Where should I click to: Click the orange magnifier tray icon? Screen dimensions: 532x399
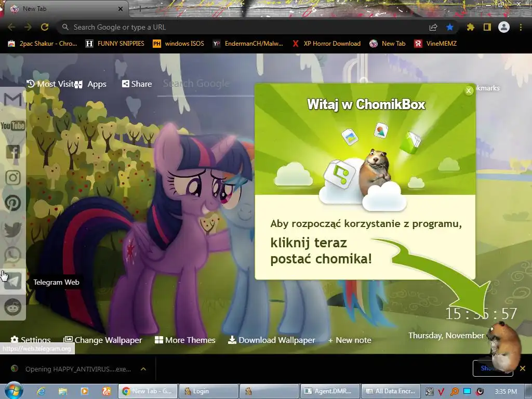point(454,392)
